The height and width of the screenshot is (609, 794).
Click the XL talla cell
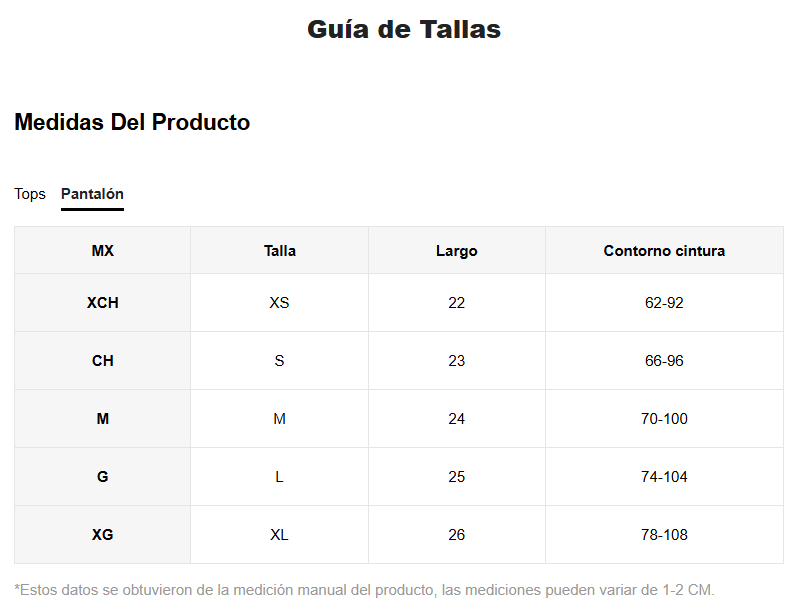[x=279, y=535]
